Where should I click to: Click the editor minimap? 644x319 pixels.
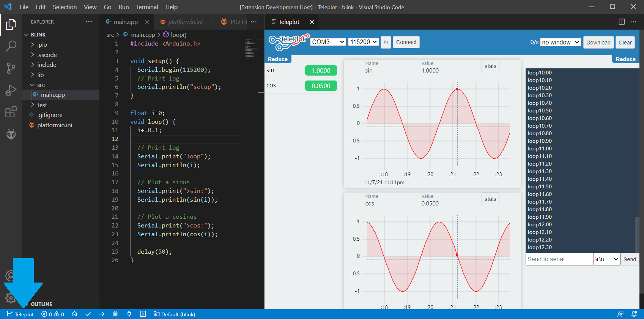(250, 49)
